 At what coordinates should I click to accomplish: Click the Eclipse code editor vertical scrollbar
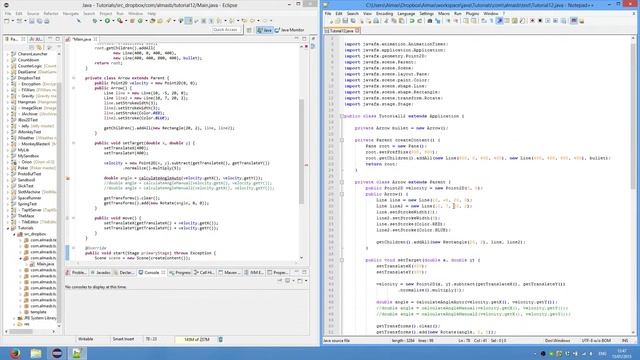coord(302,151)
